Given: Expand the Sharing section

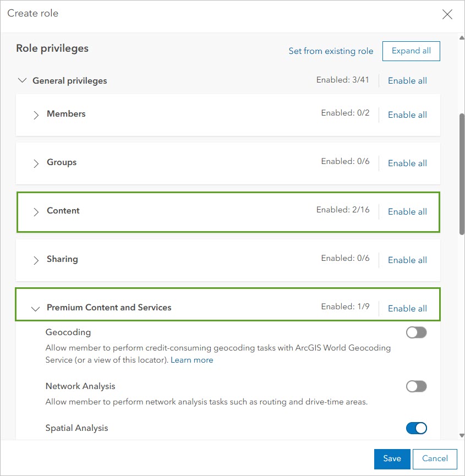Looking at the screenshot, I should click(x=35, y=260).
